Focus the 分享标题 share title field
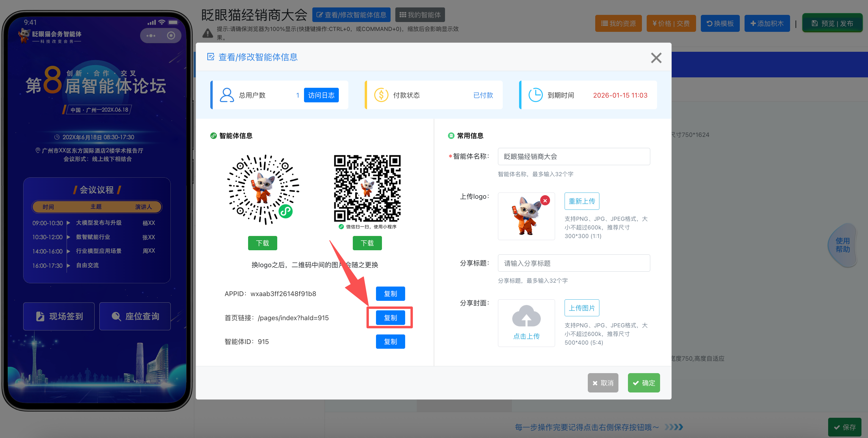This screenshot has width=868, height=438. 574,263
